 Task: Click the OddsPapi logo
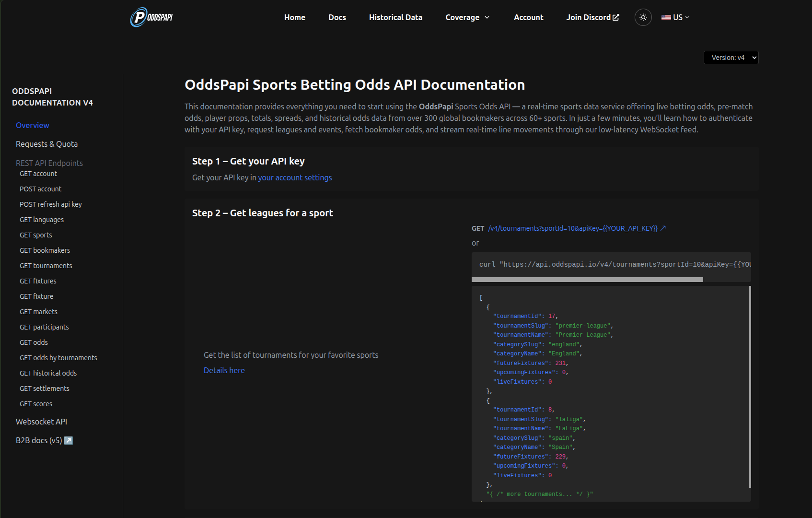pyautogui.click(x=151, y=17)
